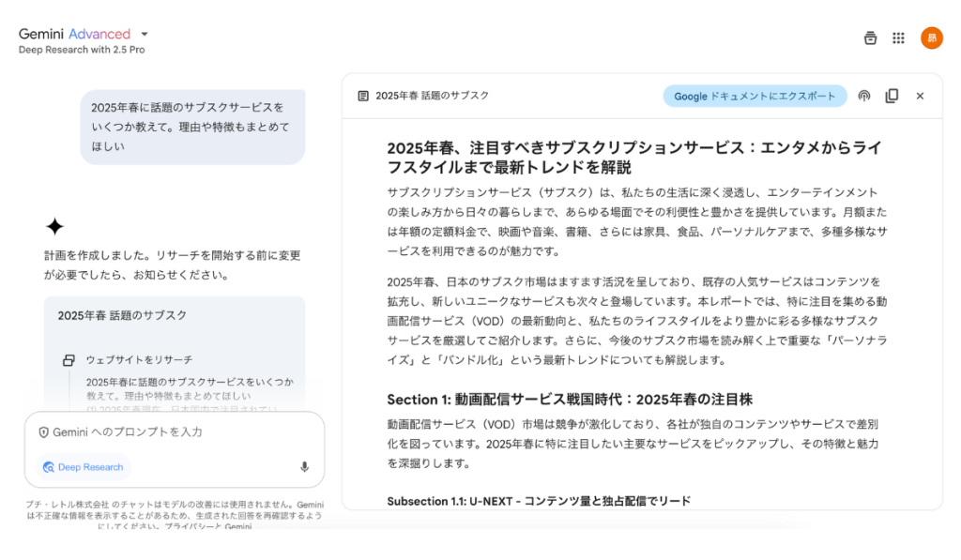
Task: Click the 計画を作成しました response message
Action: pos(173,265)
